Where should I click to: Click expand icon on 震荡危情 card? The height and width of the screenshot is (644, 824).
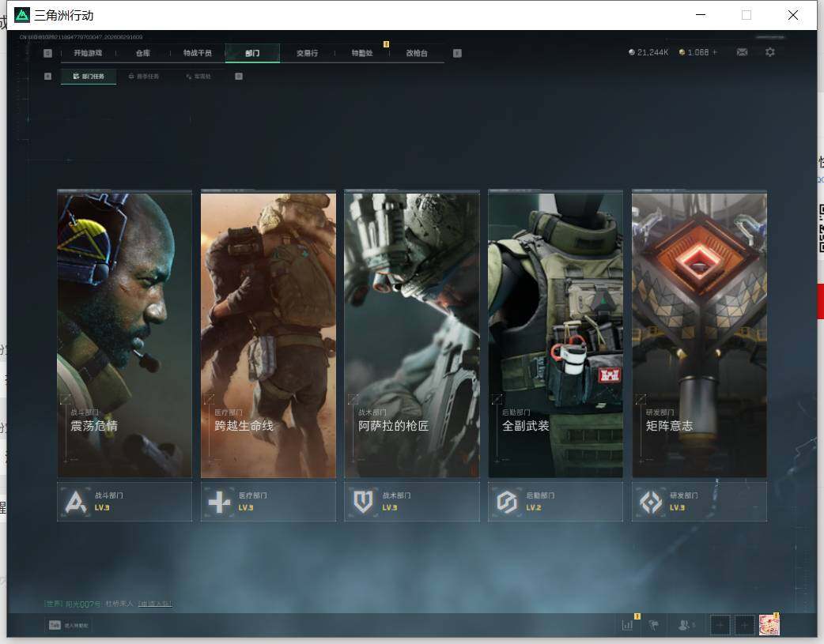pos(66,399)
